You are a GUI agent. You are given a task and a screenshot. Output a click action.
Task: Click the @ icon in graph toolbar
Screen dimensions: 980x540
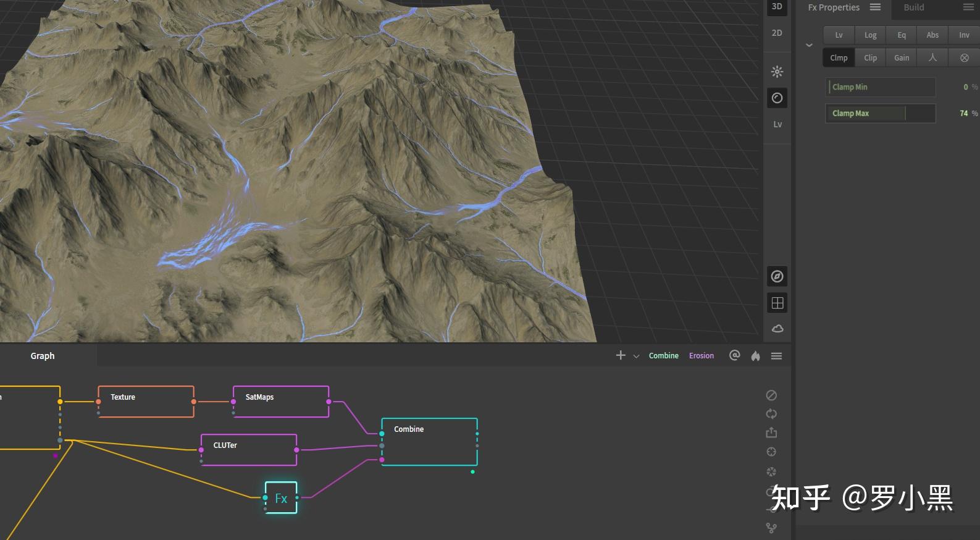pyautogui.click(x=734, y=355)
